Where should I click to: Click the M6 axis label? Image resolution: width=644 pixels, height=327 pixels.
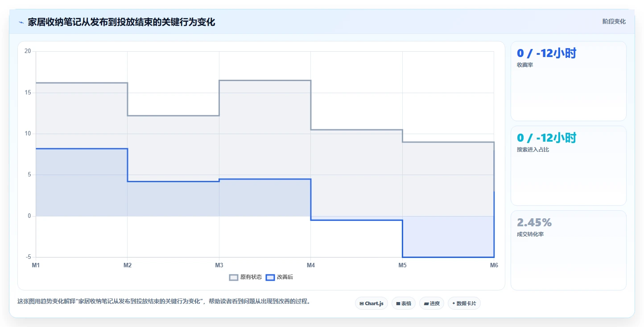pos(494,266)
